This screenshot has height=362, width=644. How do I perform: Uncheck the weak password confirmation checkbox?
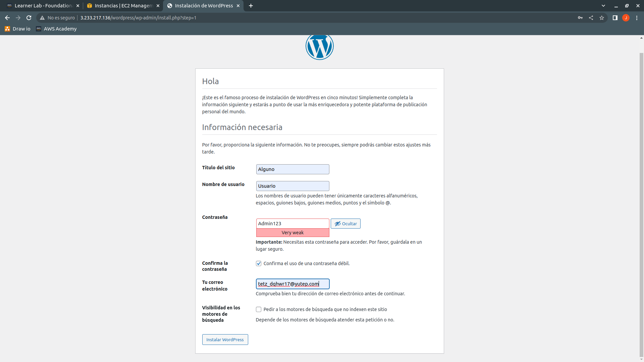(x=259, y=263)
